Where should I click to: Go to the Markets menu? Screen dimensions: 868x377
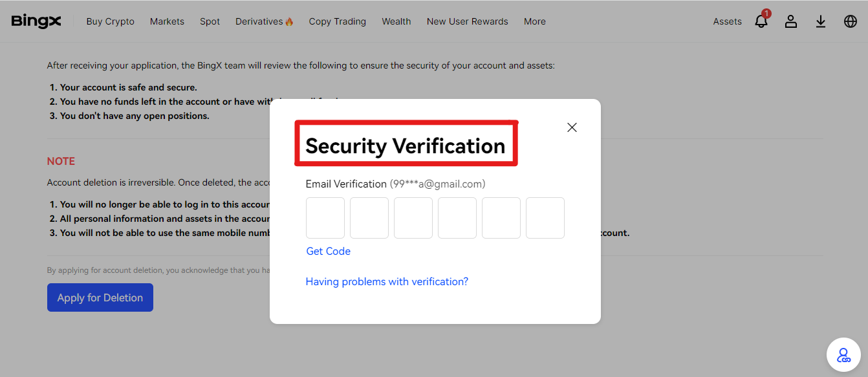pos(167,21)
